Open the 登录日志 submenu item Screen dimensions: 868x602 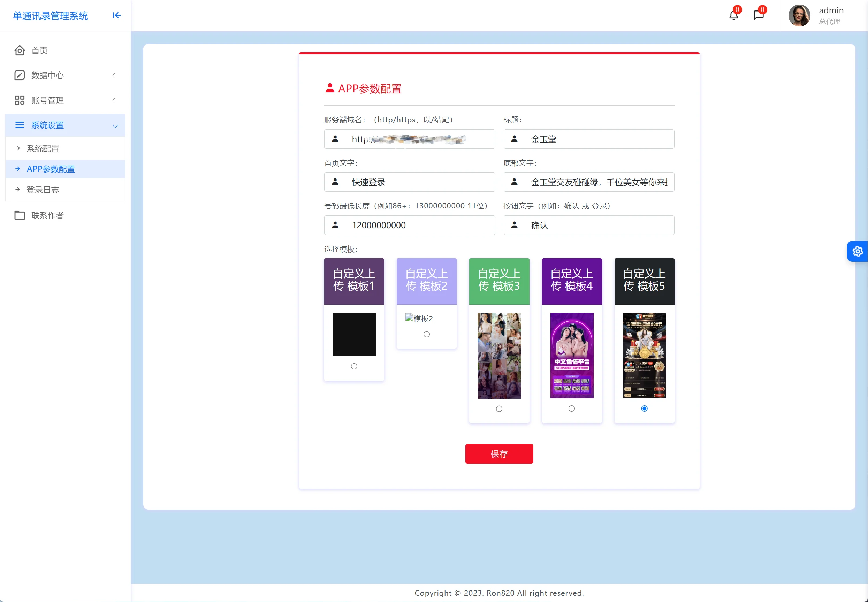click(43, 190)
